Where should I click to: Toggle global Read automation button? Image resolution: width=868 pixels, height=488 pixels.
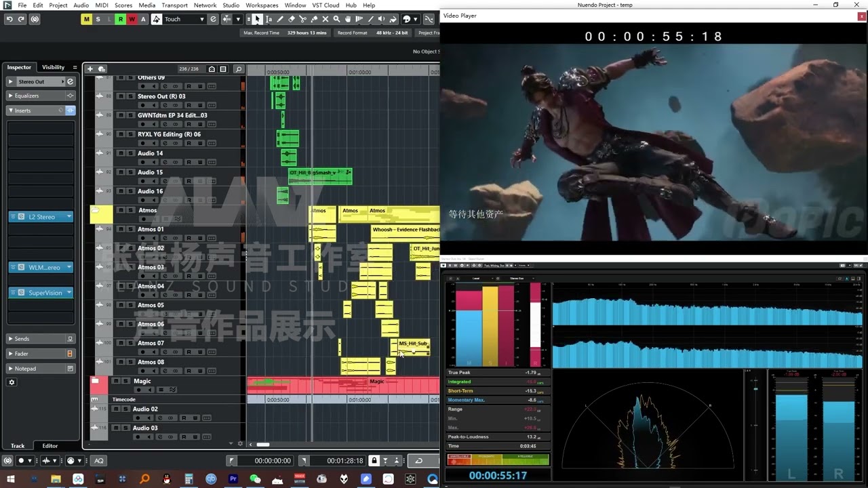point(121,19)
